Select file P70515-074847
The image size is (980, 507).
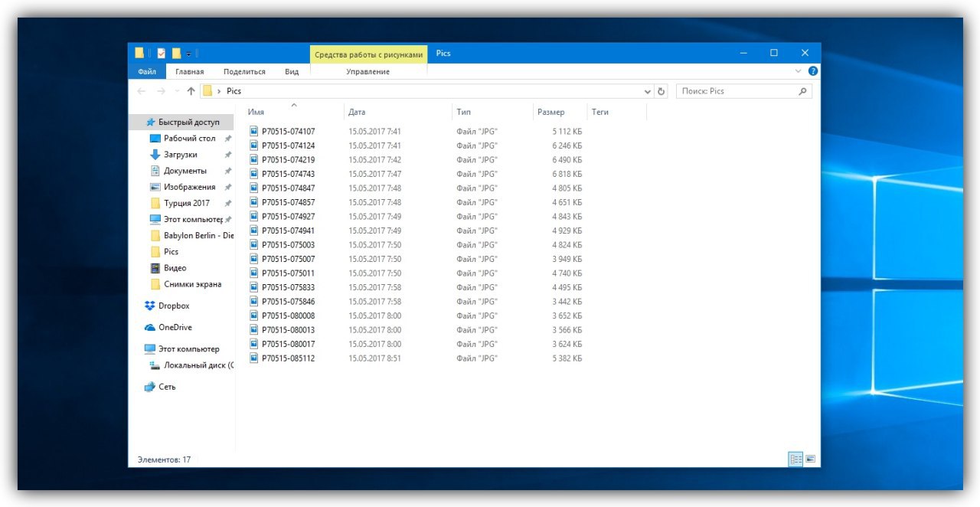pos(288,188)
